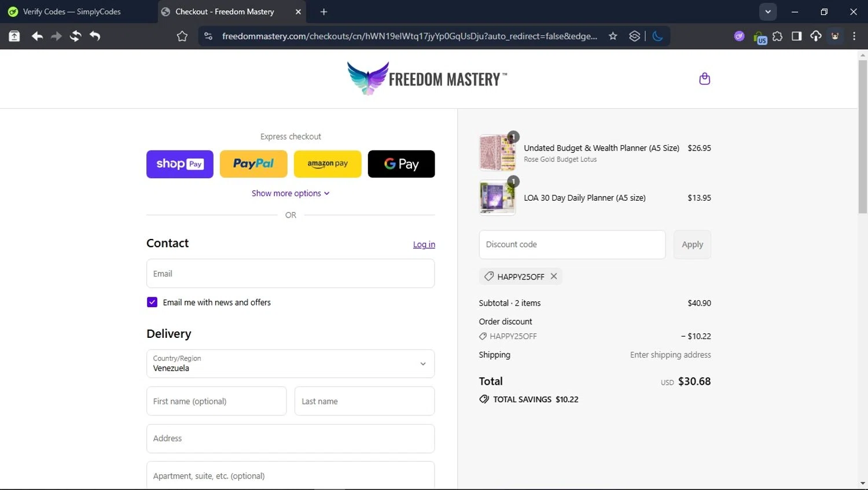868x490 pixels.
Task: Click the − $10.22 discount amount
Action: (696, 336)
